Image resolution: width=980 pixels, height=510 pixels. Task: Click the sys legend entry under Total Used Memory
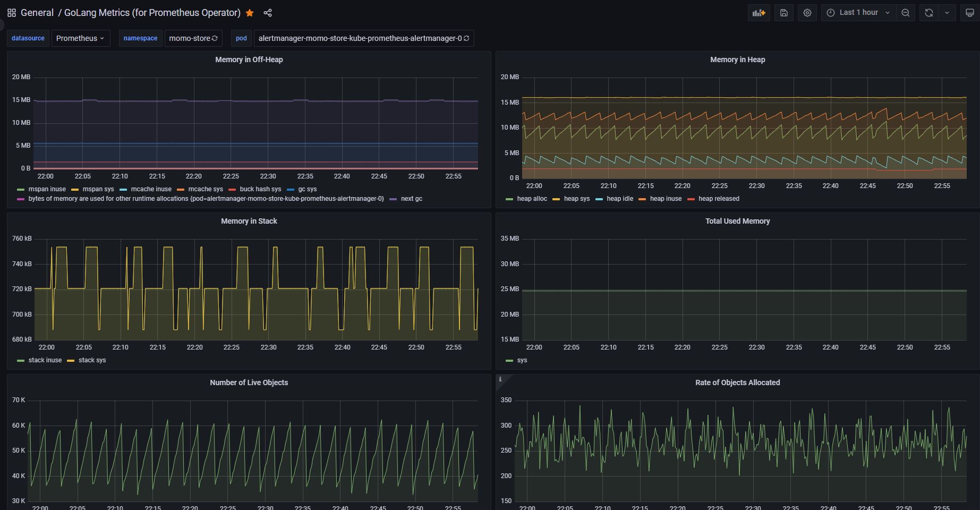tap(522, 360)
